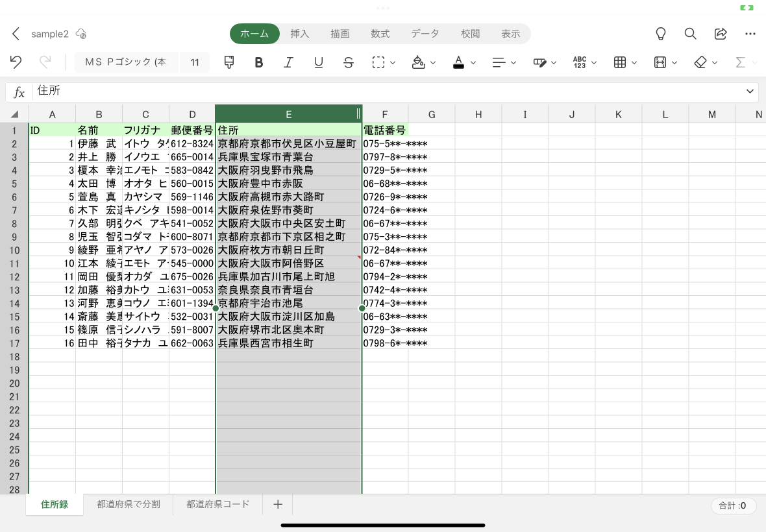The height and width of the screenshot is (532, 766).
Task: Click the select-all corner triangle
Action: pos(14,114)
